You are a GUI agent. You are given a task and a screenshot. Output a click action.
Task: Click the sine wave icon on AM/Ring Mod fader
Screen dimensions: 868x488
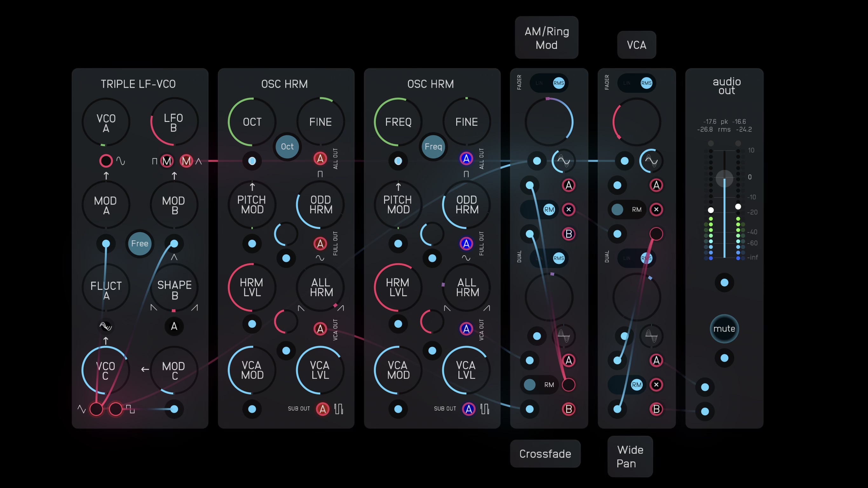point(563,161)
